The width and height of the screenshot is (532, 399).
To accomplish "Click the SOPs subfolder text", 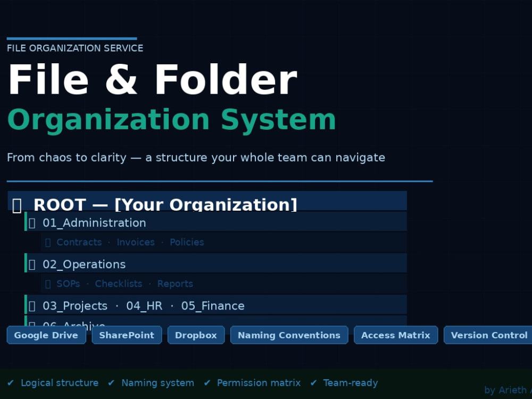I will 68,284.
